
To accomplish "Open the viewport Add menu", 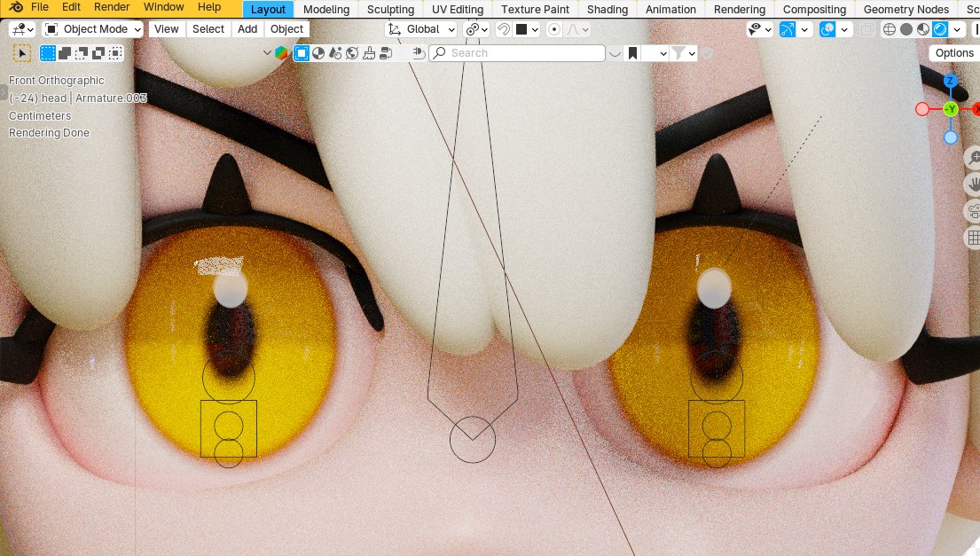I will (x=247, y=29).
